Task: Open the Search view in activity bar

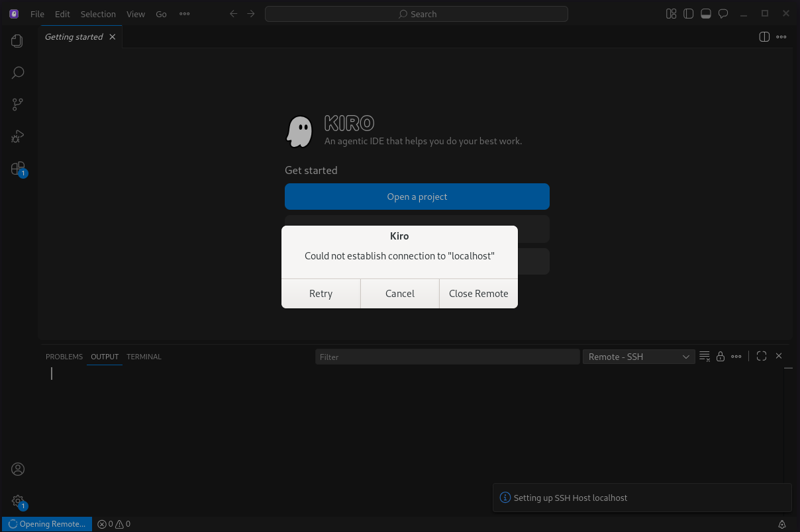Action: [18, 73]
